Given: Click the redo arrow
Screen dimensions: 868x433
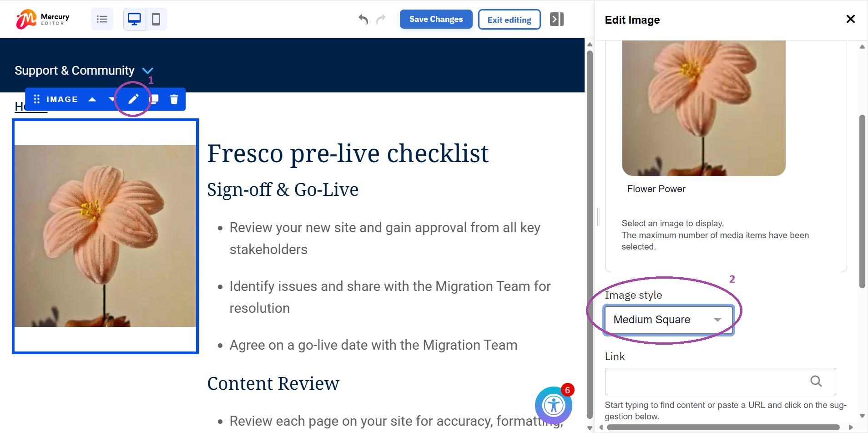Looking at the screenshot, I should (381, 19).
